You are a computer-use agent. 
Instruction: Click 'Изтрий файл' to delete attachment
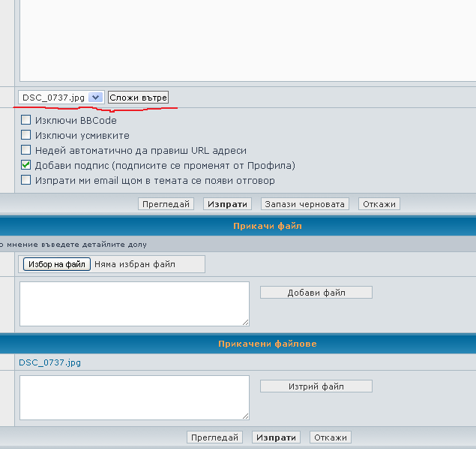[x=316, y=386]
